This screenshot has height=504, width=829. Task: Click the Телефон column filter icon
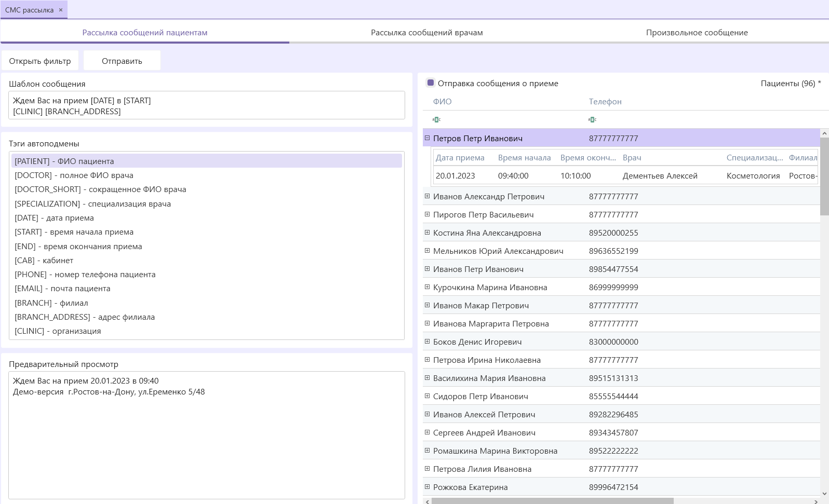(x=593, y=119)
